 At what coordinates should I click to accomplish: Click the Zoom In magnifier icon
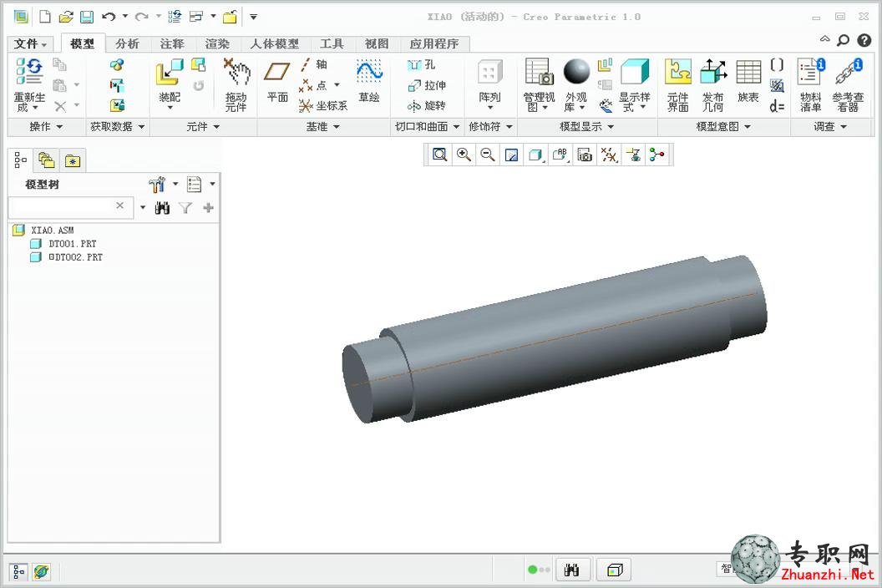(x=464, y=155)
